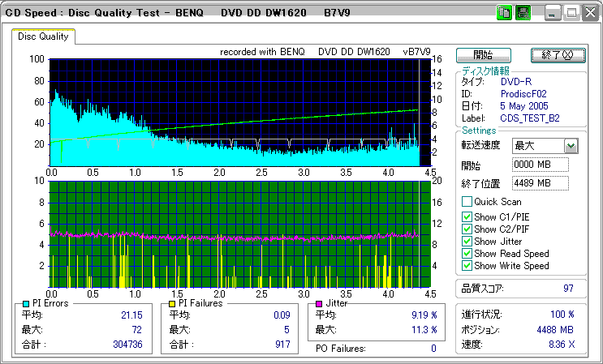The image size is (603, 364).
Task: Disable Show Jitter checkbox
Action: [467, 242]
